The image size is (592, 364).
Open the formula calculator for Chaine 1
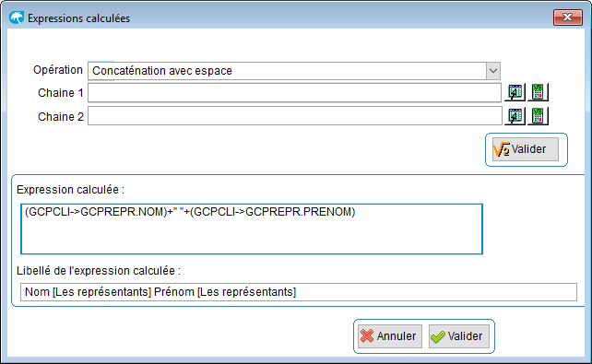coord(538,92)
